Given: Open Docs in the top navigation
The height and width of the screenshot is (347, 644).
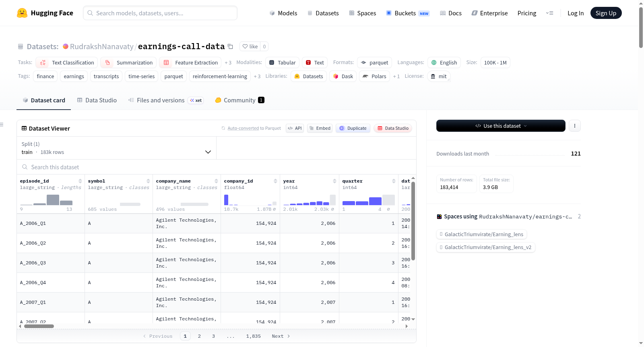Looking at the screenshot, I should point(451,13).
